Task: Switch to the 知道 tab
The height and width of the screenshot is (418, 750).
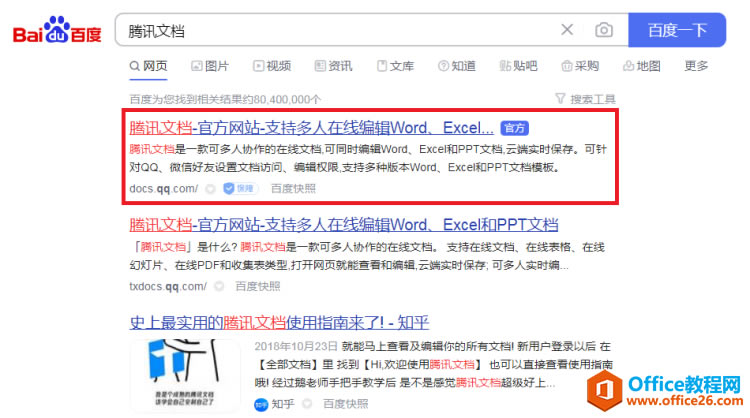Action: coord(457,66)
